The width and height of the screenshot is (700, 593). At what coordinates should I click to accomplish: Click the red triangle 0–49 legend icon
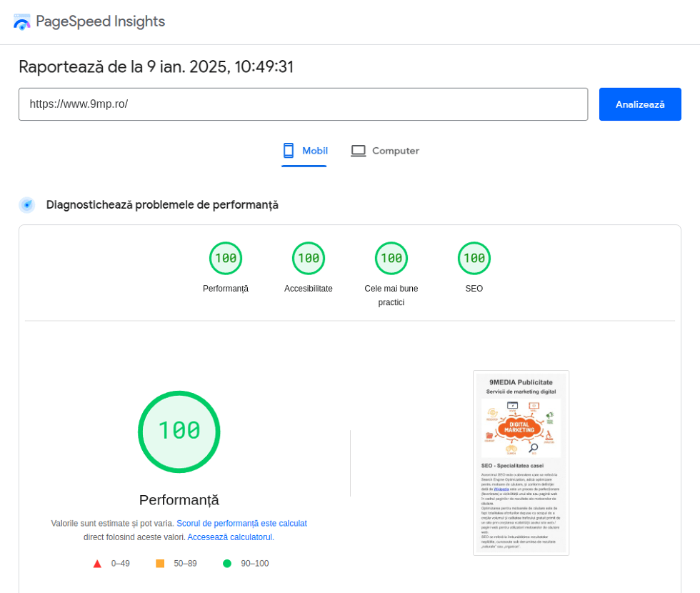click(x=97, y=563)
